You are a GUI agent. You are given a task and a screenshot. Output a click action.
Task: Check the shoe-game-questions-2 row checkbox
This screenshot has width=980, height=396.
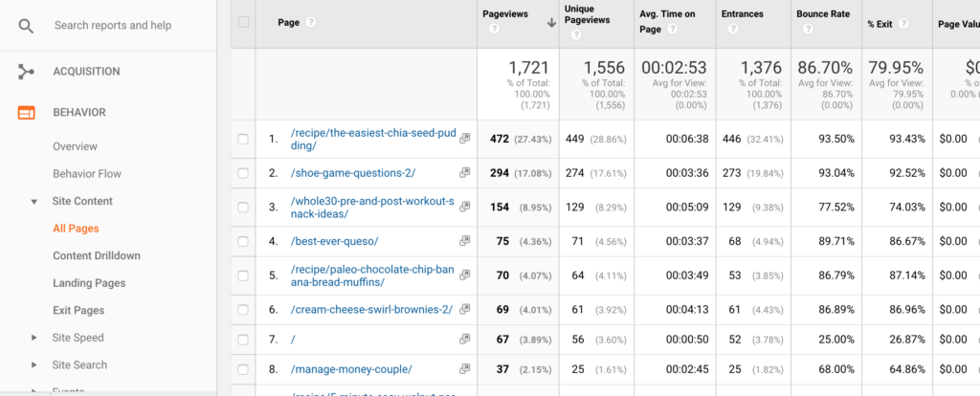[x=243, y=173]
